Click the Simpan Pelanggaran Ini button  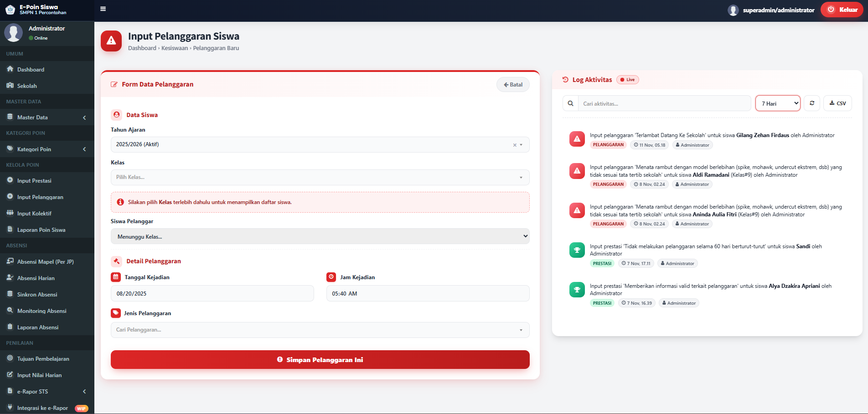click(320, 359)
